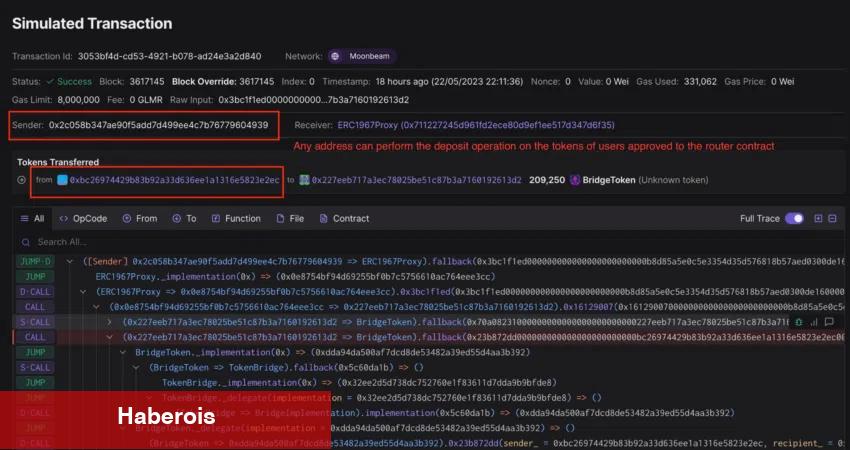Viewport: 850px width, 450px height.
Task: Switch to the File filter tab
Action: click(290, 218)
